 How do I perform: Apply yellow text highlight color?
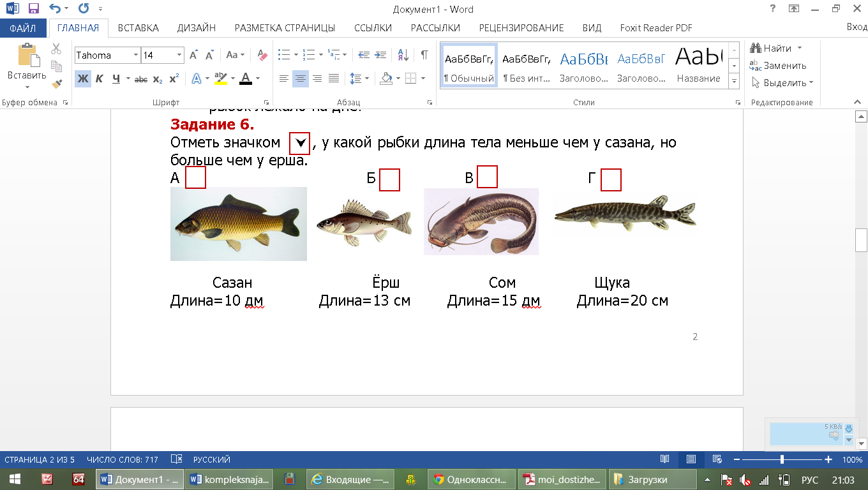(221, 79)
